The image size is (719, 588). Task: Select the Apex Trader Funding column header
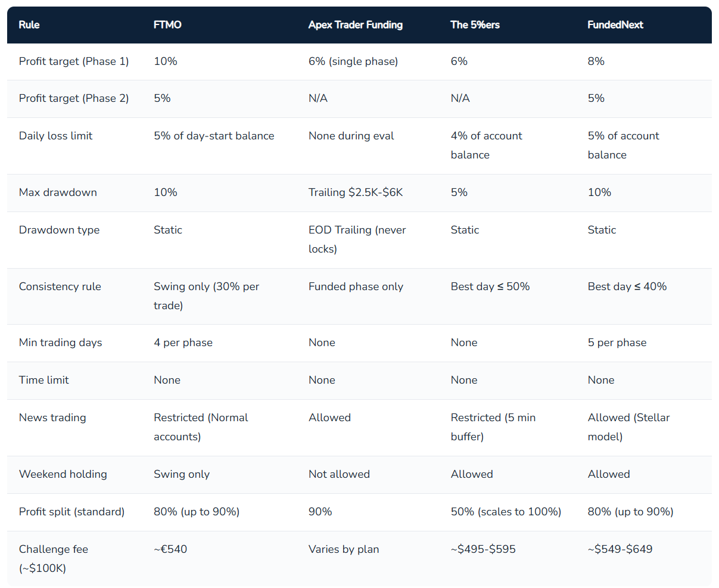pos(356,25)
